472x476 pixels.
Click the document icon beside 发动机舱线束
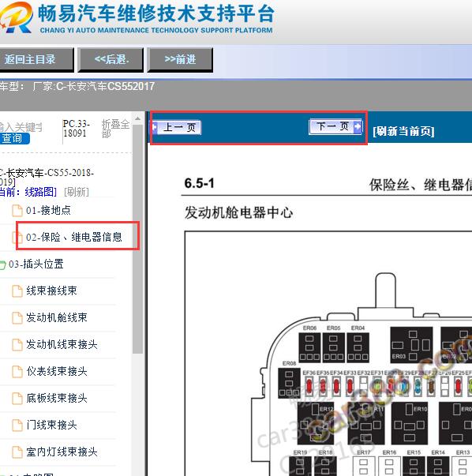pyautogui.click(x=17, y=318)
